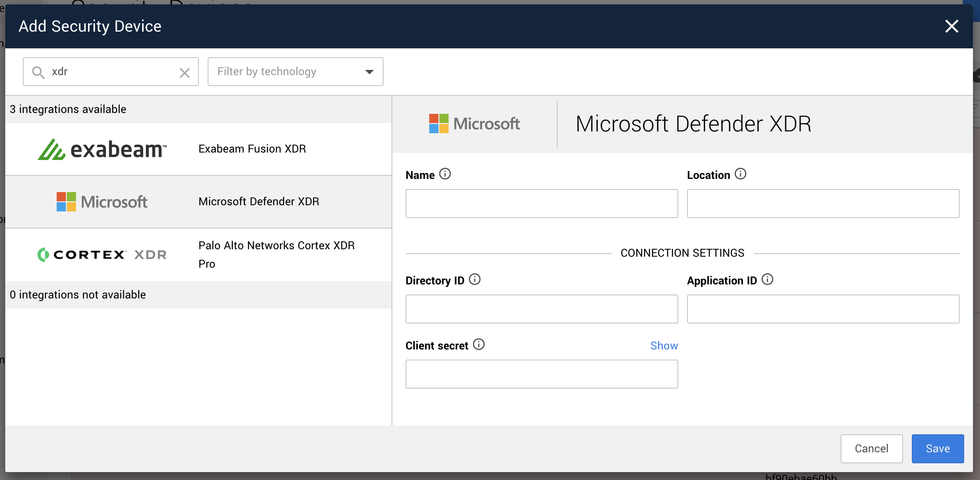Focus the xdr search field
Viewport: 980px width, 480px height.
pos(111,72)
